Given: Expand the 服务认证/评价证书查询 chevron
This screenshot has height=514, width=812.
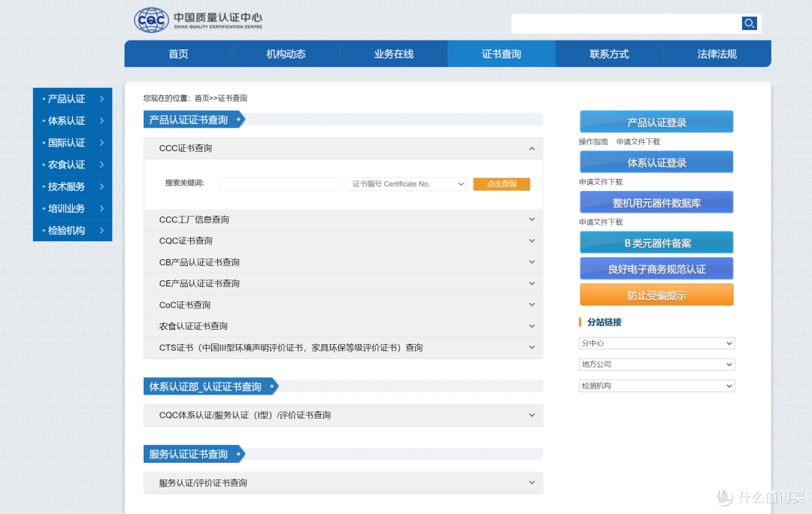Looking at the screenshot, I should [x=532, y=483].
